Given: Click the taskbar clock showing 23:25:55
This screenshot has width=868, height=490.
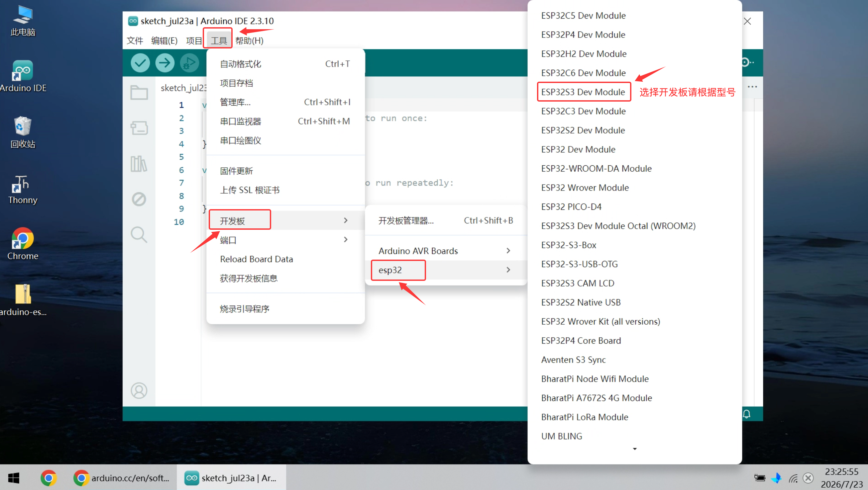Looking at the screenshot, I should (841, 477).
